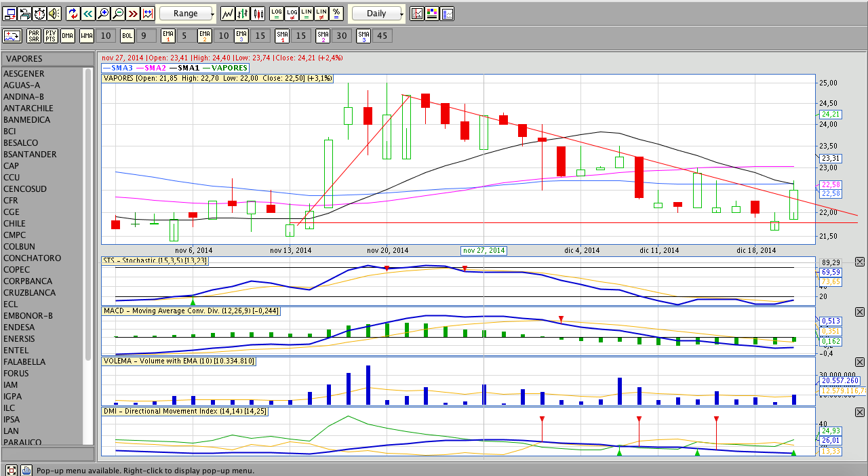
Task: Click the speaker sound alert icon
Action: (54, 14)
